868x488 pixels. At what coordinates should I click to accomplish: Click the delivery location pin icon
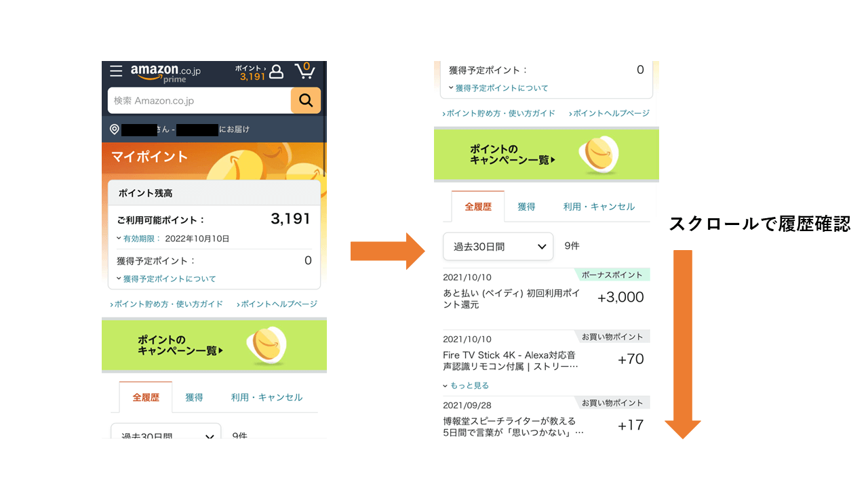pos(115,129)
